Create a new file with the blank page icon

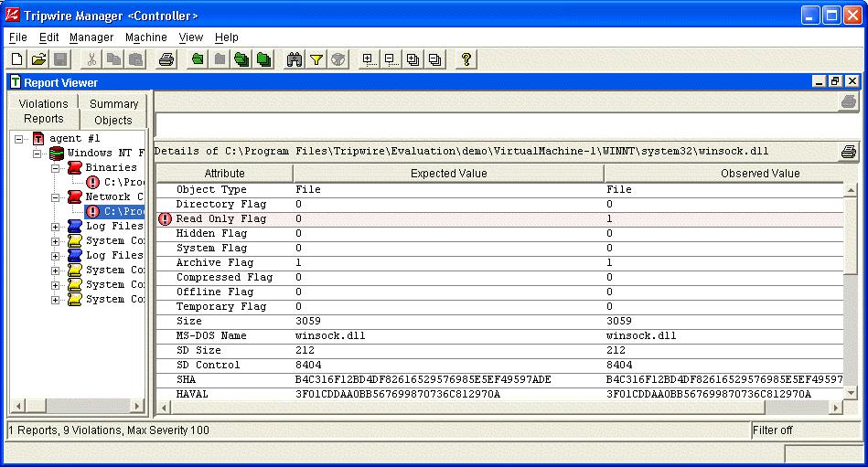17,59
